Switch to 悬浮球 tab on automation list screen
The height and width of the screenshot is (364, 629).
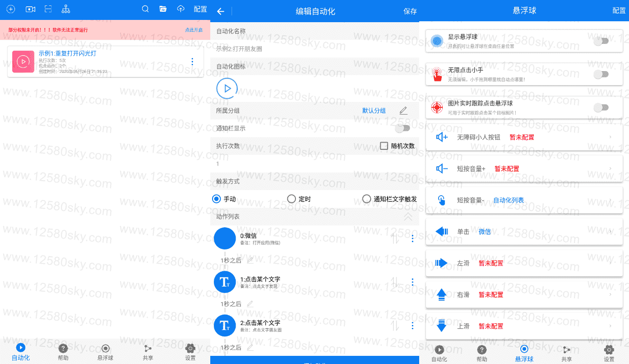105,352
